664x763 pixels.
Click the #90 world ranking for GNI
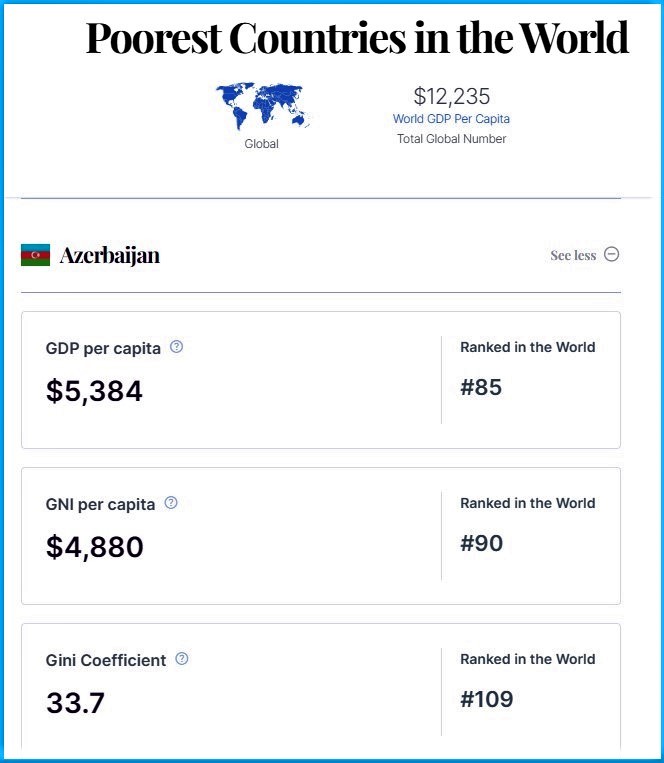click(481, 543)
